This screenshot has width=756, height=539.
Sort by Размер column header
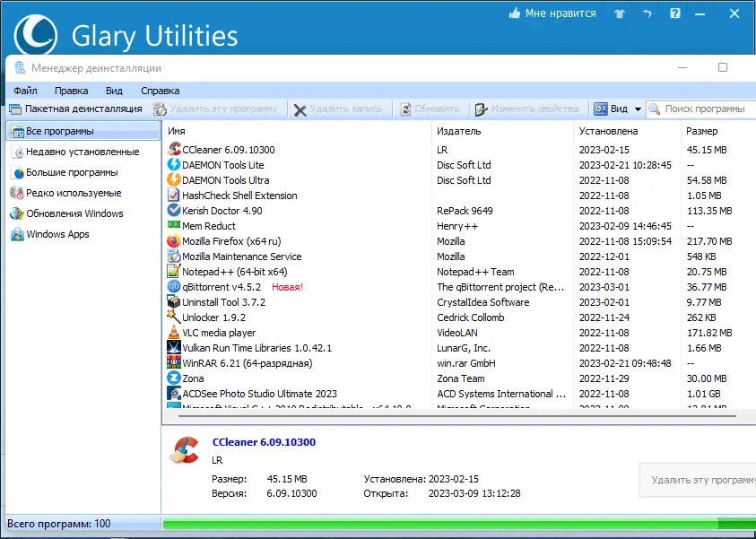[718, 131]
